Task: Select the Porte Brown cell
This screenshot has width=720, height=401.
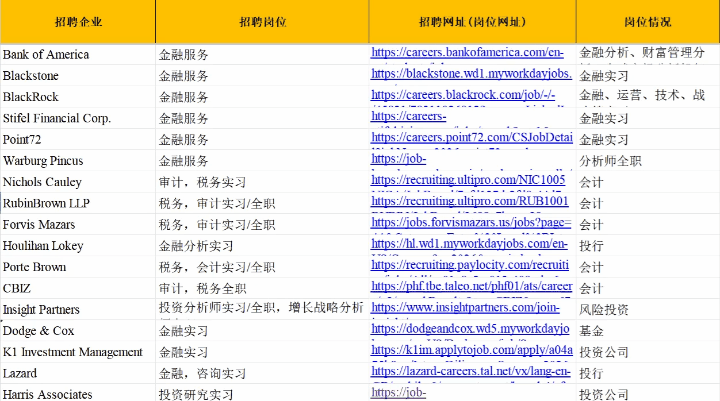Action: pos(78,267)
